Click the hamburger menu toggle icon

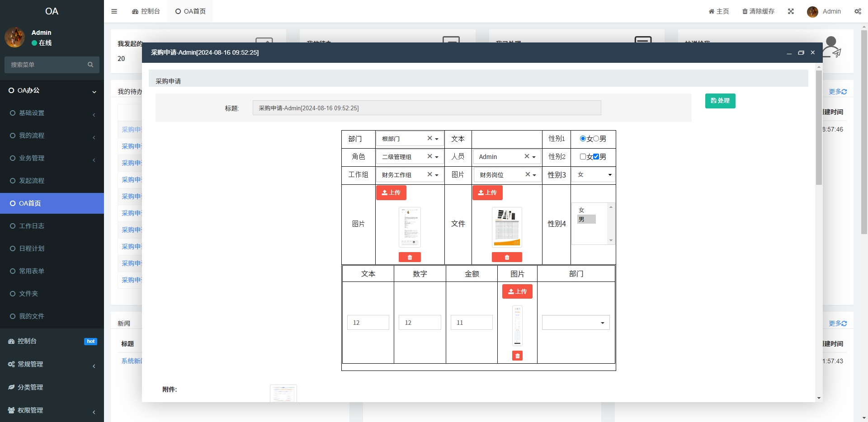tap(114, 11)
